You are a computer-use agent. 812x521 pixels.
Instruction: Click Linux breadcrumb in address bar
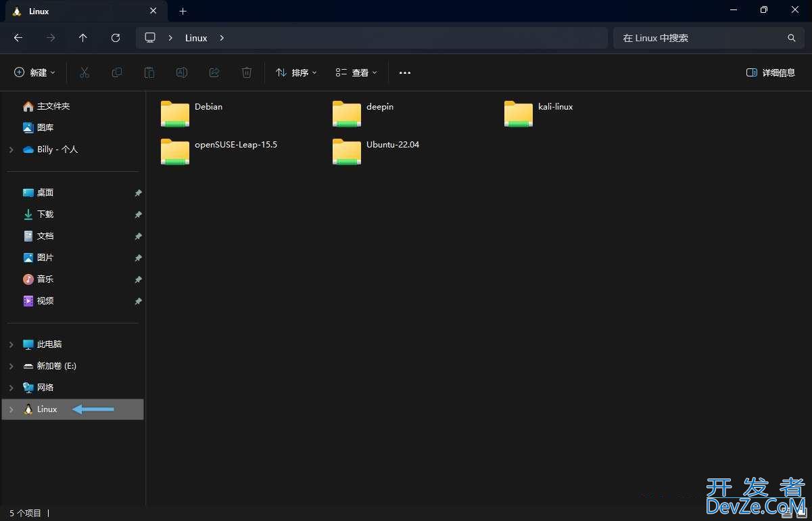(x=196, y=38)
